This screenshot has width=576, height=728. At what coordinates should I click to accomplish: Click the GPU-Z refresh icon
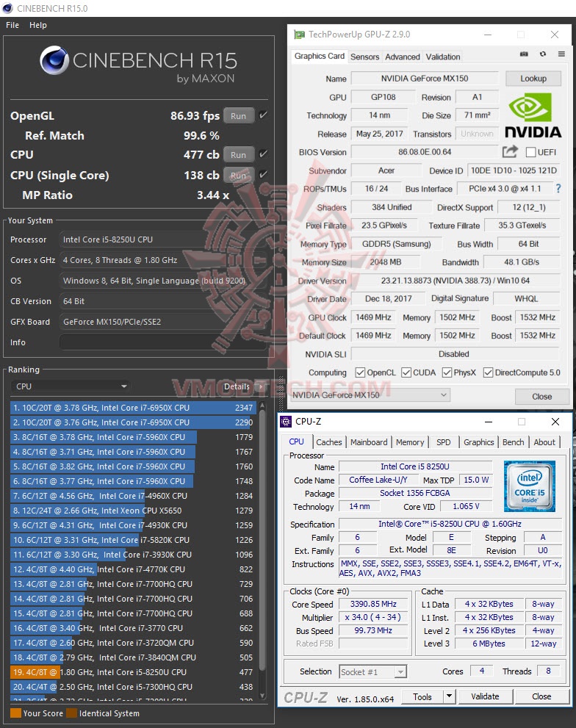click(542, 54)
